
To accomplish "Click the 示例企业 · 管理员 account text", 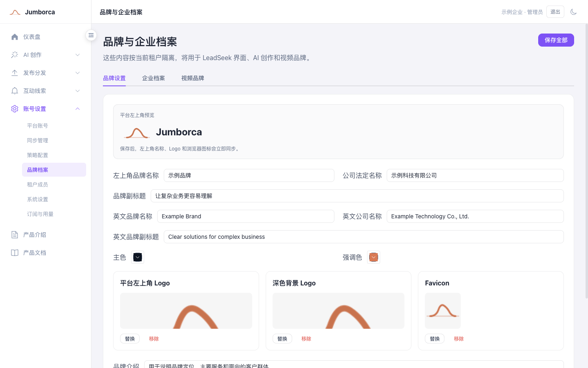I will 522,12.
